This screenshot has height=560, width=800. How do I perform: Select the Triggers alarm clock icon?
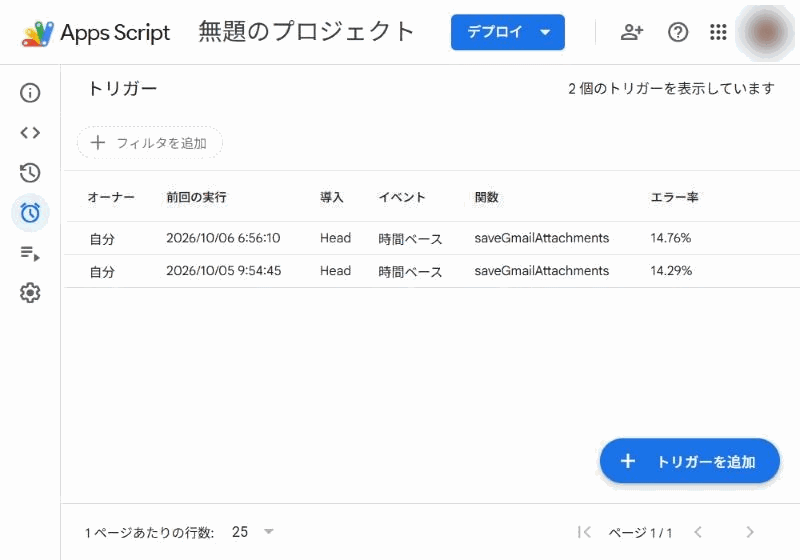coord(30,213)
